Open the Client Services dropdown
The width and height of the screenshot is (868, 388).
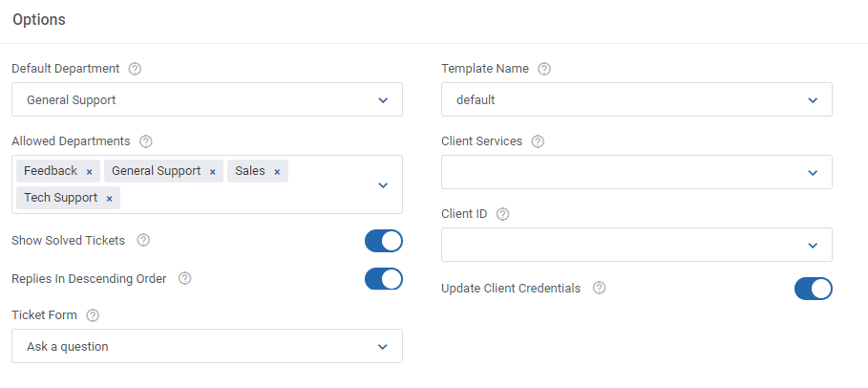point(637,172)
